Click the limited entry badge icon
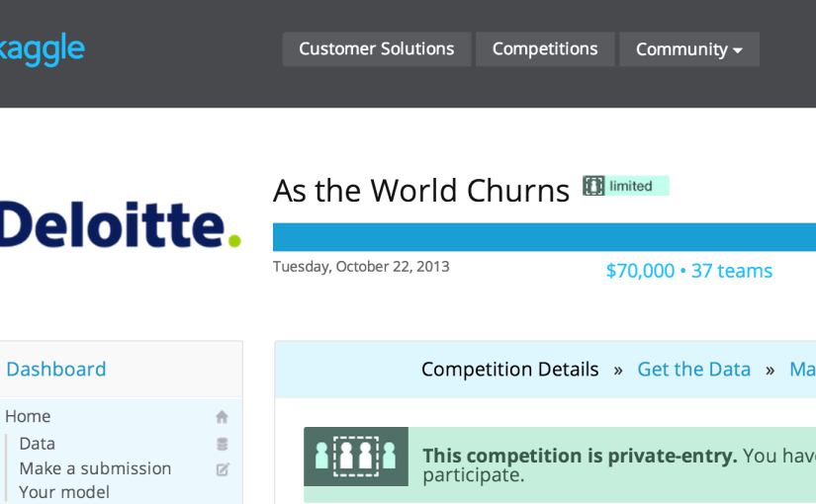Image resolution: width=816 pixels, height=504 pixels. coord(593,186)
